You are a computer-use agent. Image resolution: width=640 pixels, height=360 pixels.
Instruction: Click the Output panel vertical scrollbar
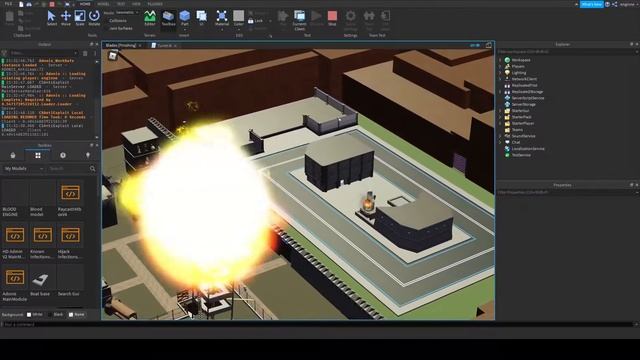click(x=97, y=99)
